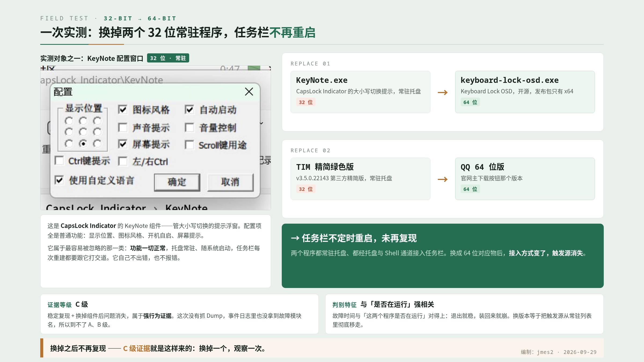Enable the 音量控制 checkbox
Viewport: 644px width, 362px height.
pyautogui.click(x=189, y=127)
